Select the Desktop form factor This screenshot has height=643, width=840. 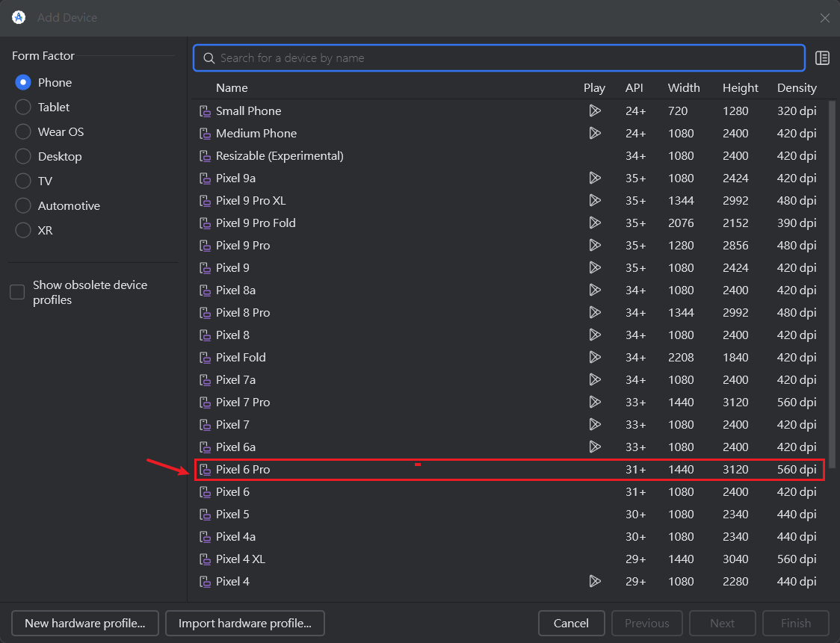23,156
